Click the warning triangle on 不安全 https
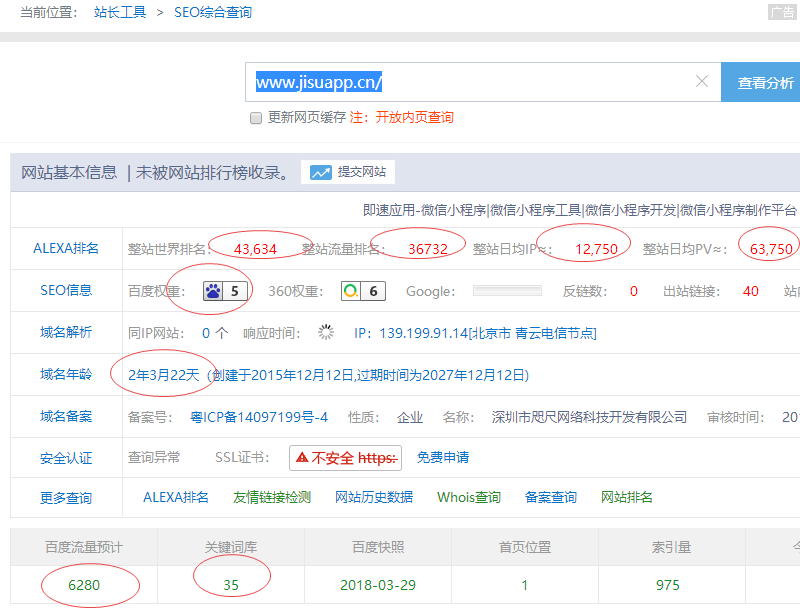The width and height of the screenshot is (800, 608). [302, 457]
